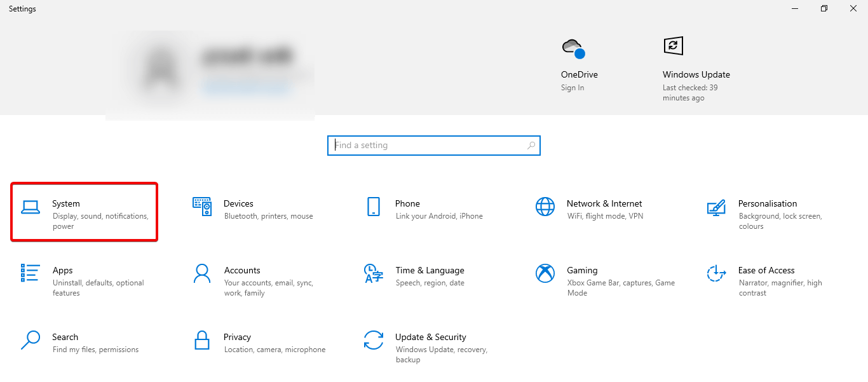Open Phone settings to link your Android

click(x=419, y=208)
